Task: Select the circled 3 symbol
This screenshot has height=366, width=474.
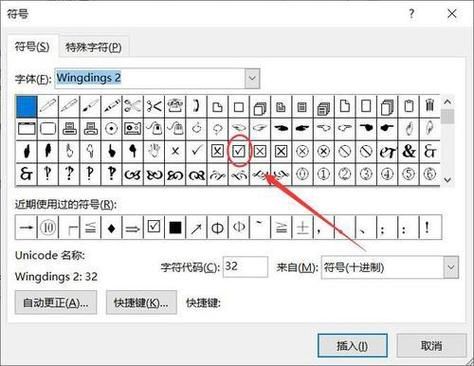Action: click(366, 174)
